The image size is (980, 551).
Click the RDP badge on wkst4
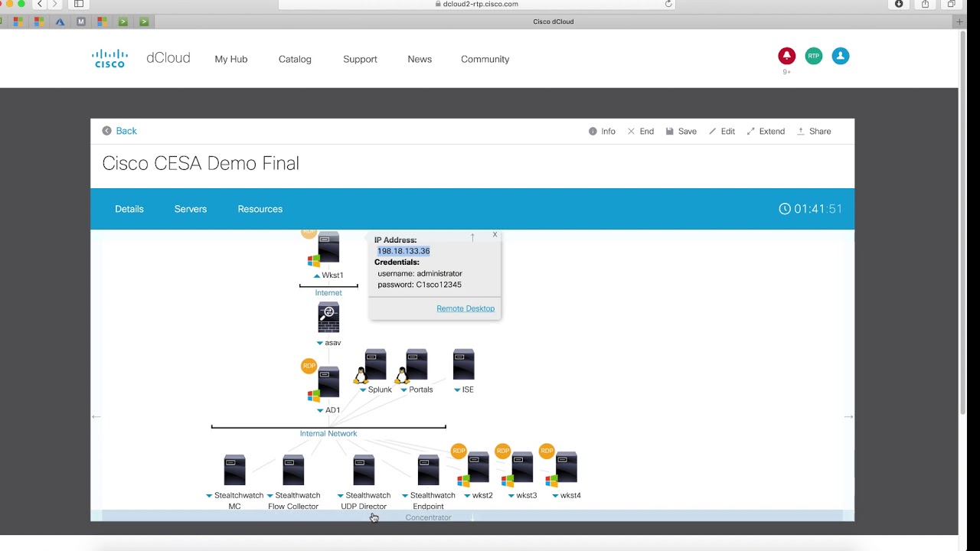click(546, 451)
